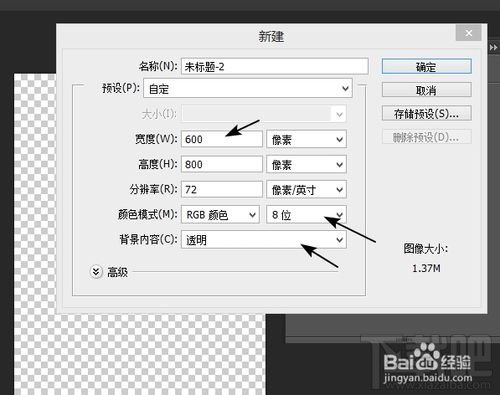This screenshot has width=500, height=395.
Task: Click the 高度 field showing 800
Action: 222,164
